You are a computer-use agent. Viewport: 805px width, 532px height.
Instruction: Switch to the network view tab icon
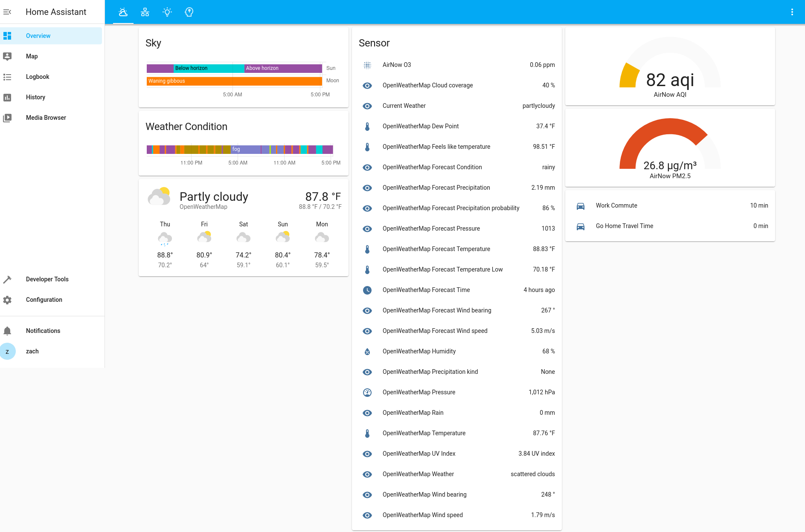pos(145,12)
